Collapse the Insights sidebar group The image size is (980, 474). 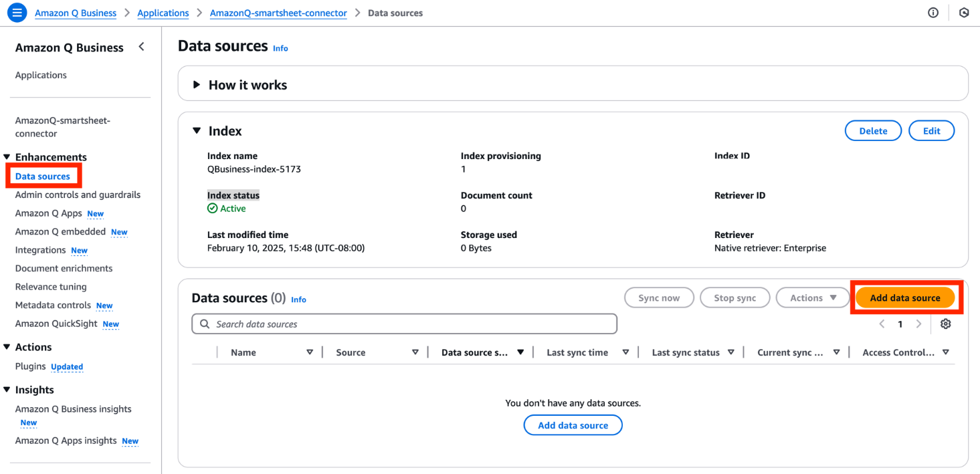7,390
